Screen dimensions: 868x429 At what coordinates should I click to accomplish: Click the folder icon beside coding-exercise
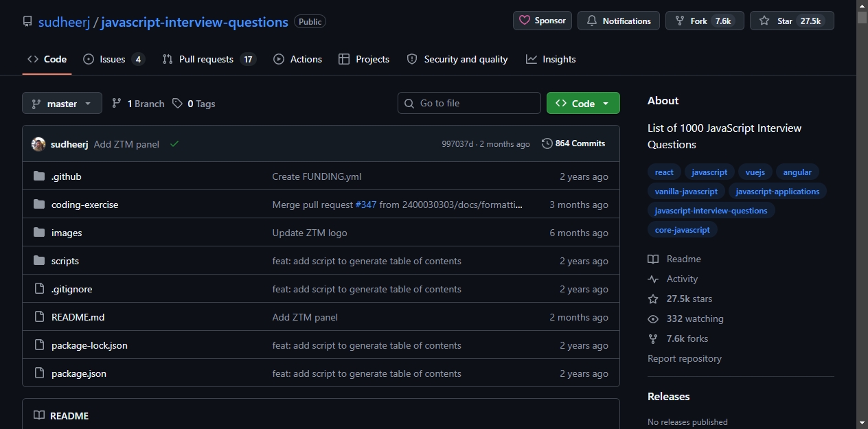pos(39,205)
